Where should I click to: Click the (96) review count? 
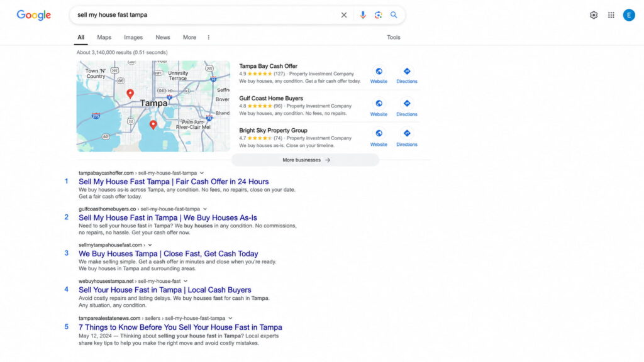278,106
